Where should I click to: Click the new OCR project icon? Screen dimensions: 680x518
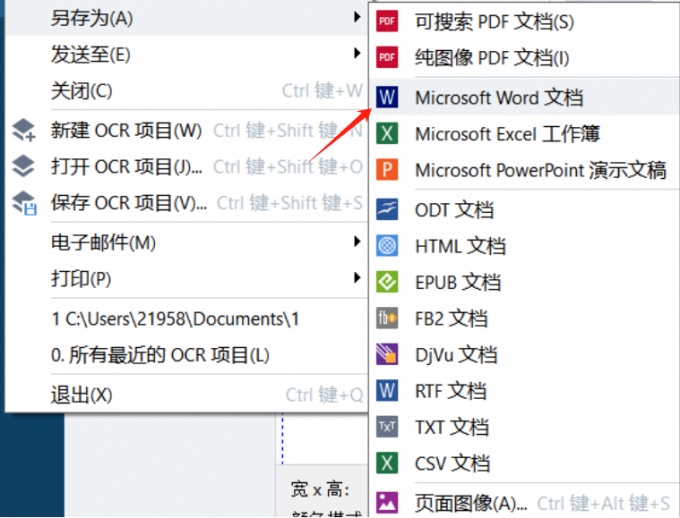[x=23, y=130]
